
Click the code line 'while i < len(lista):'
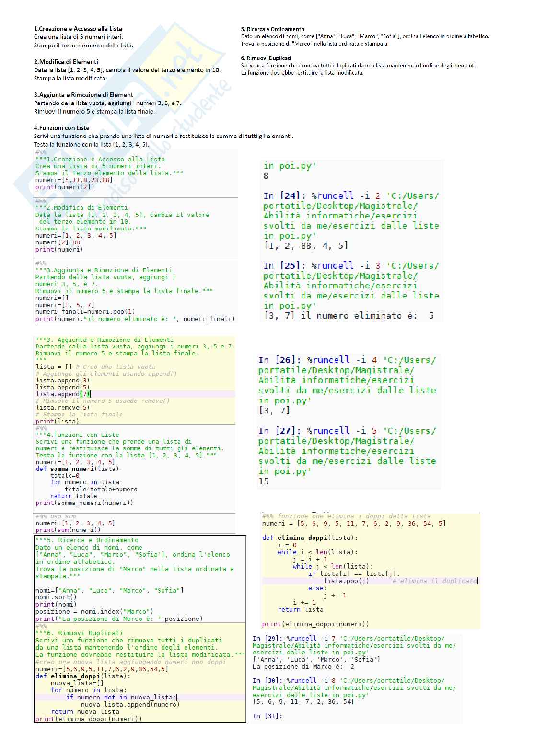(317, 552)
